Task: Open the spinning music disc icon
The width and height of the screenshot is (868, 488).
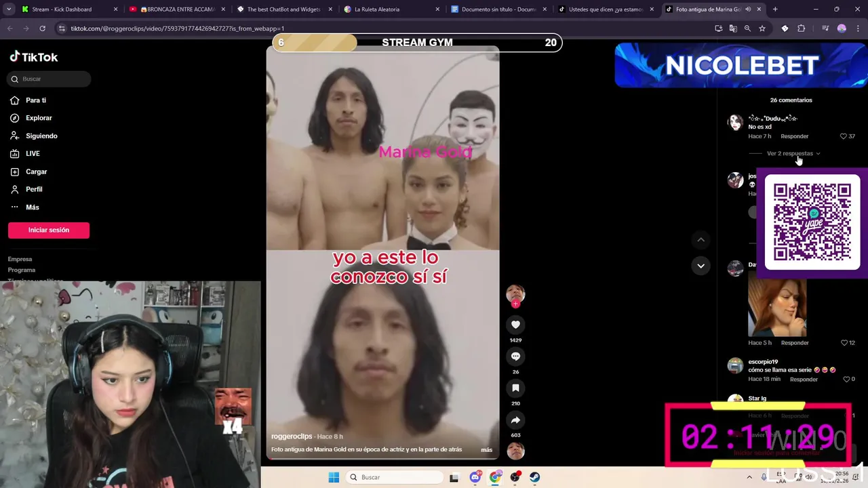Action: (515, 451)
